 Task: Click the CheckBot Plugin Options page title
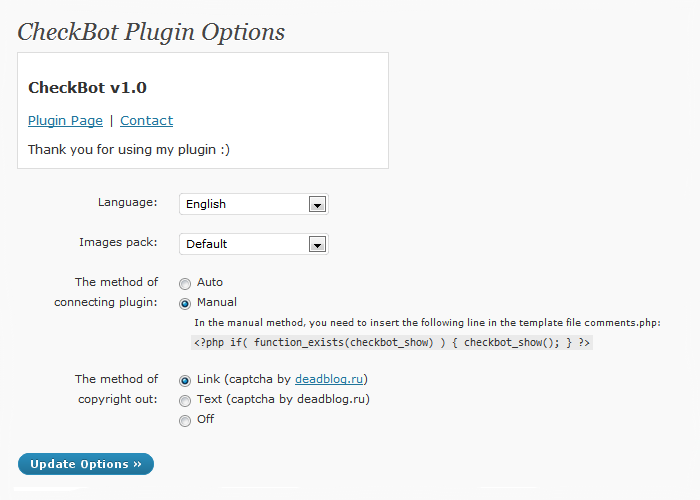tap(151, 32)
